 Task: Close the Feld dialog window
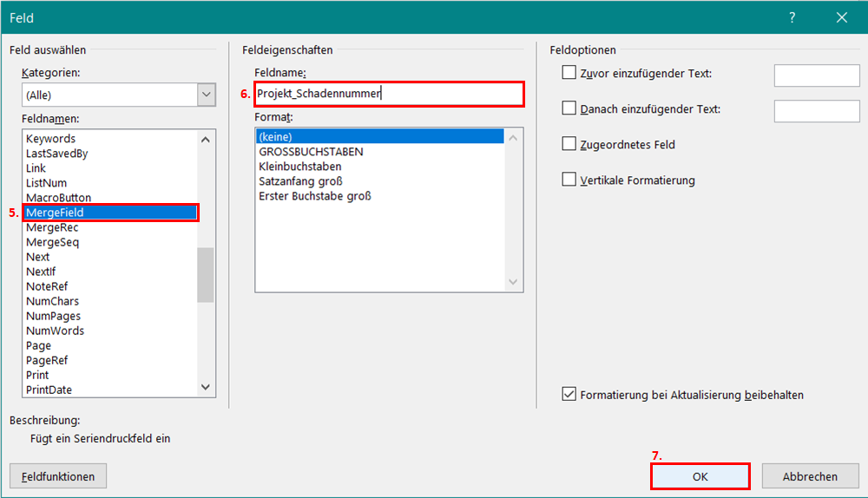(841, 17)
